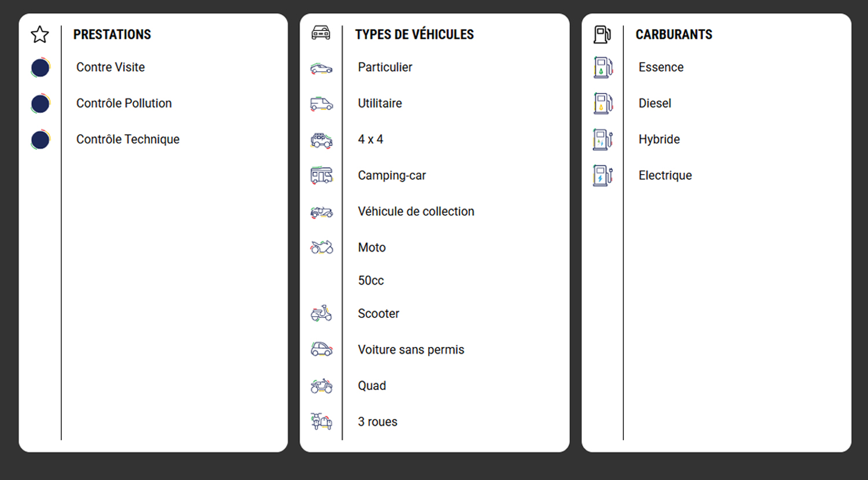Click the Quad text

372,386
